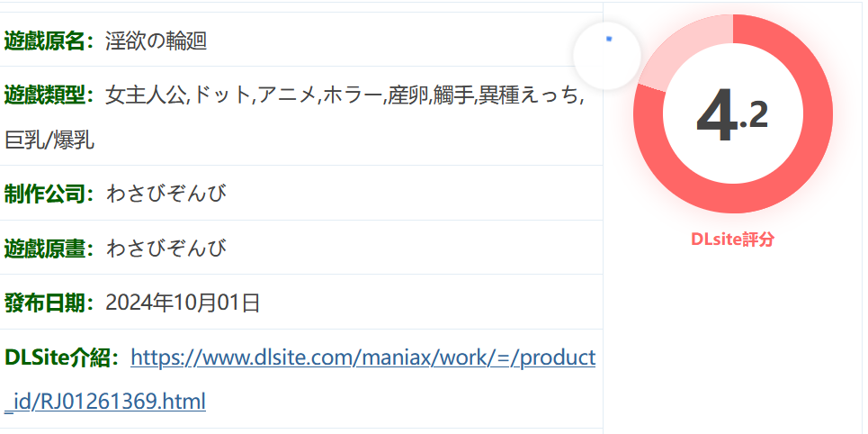Click the 發布日期 label
The height and width of the screenshot is (434, 868).
point(49,303)
